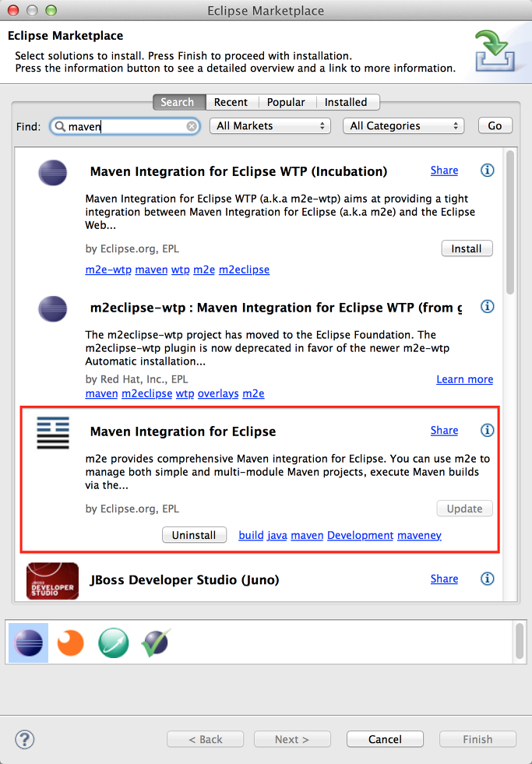The image size is (532, 764).
Task: Open info for Maven Integration for Eclipse
Action: 487,430
